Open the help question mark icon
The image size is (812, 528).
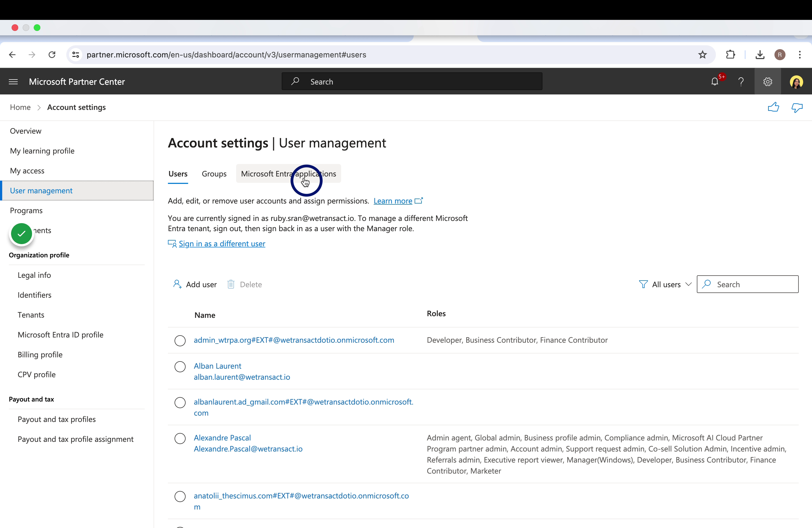[741, 81]
